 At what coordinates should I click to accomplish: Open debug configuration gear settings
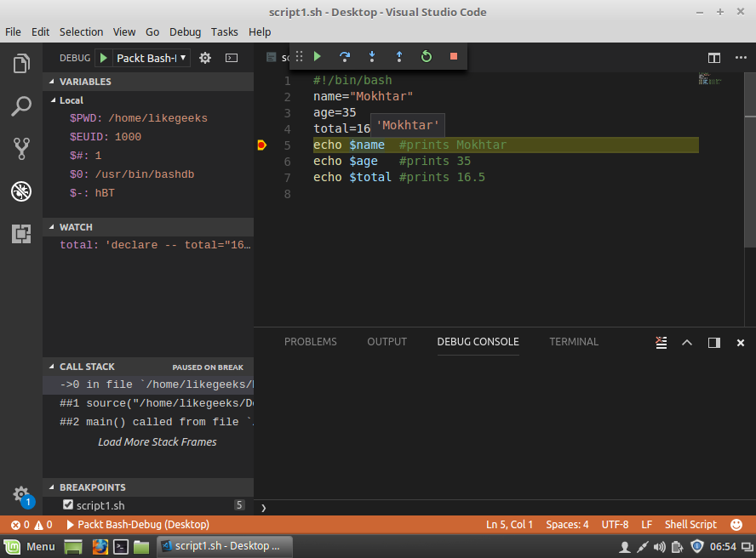(205, 58)
